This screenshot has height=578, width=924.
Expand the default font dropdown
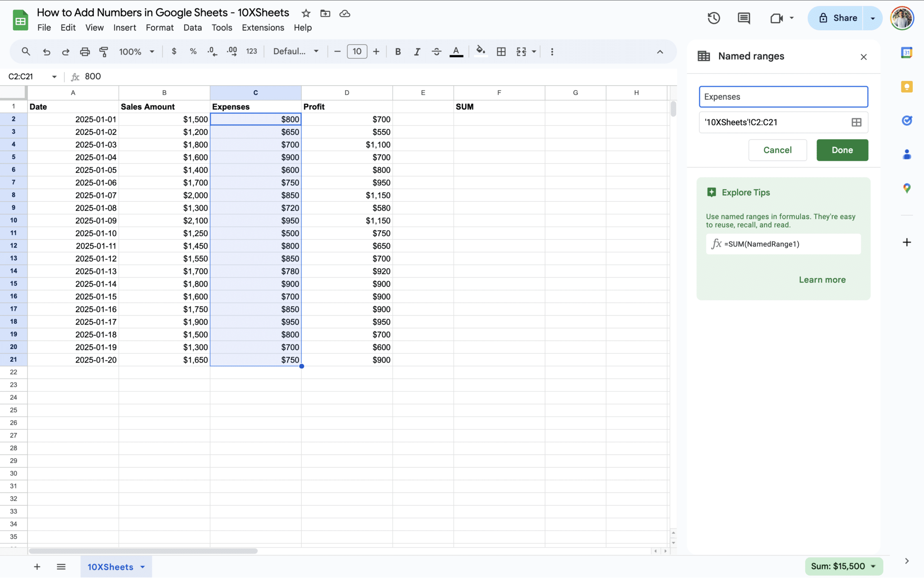tap(296, 51)
